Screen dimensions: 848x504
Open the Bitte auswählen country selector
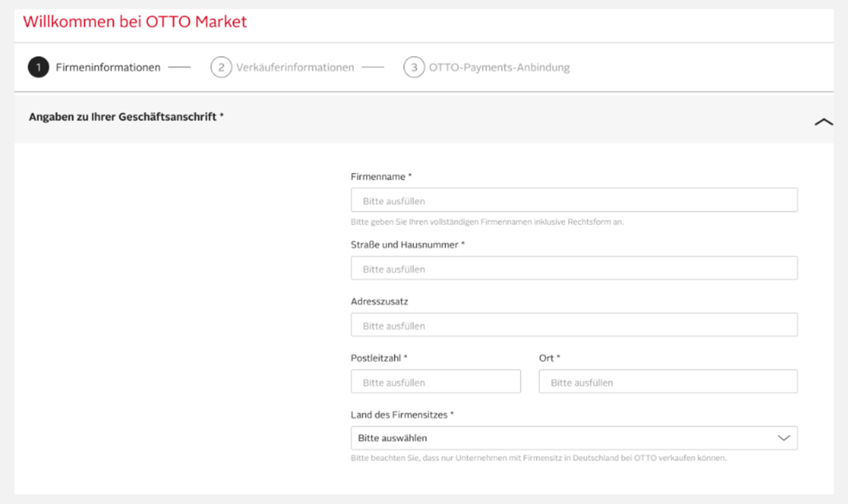coord(574,437)
